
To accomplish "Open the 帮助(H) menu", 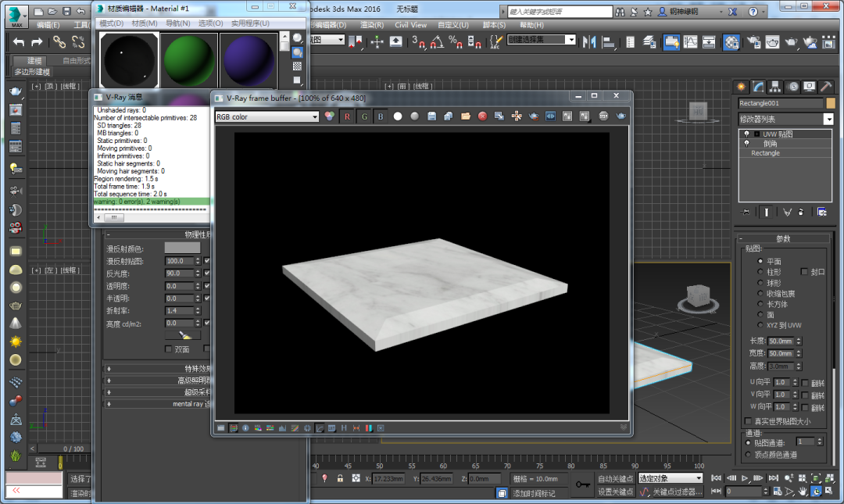I will point(532,25).
